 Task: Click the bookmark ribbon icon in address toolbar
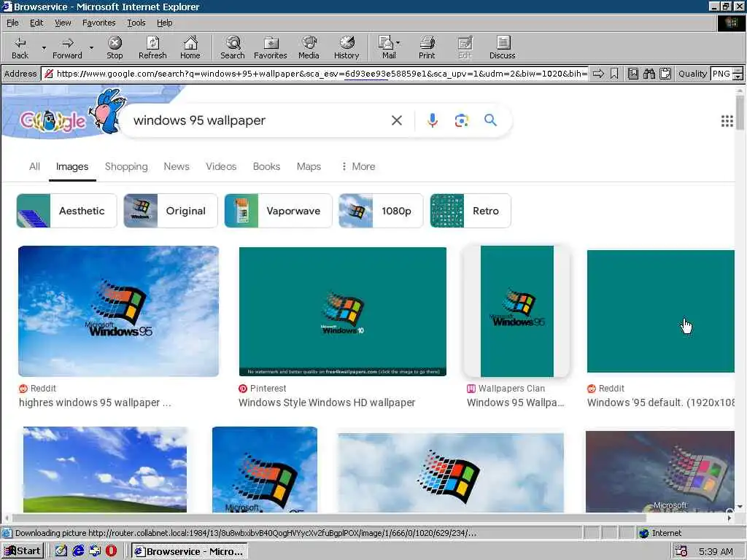pos(614,74)
